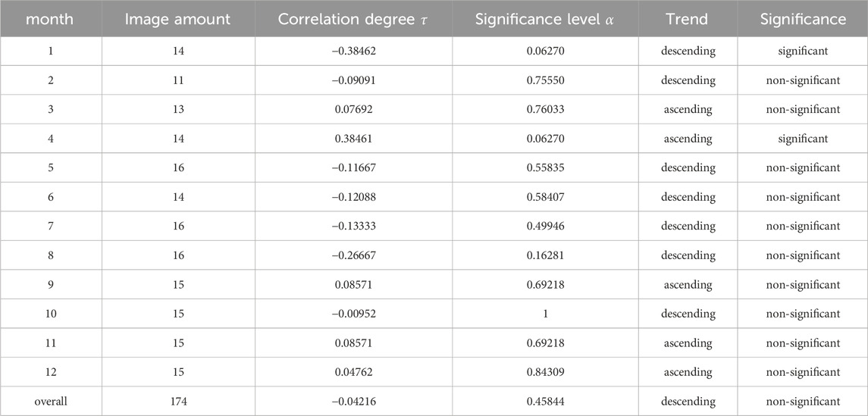
Task: Click the image amount value 13
Action: pyautogui.click(x=177, y=109)
